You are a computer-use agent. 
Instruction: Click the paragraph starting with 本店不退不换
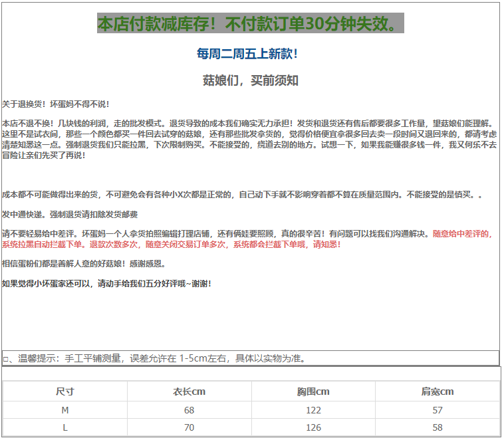[249, 139]
